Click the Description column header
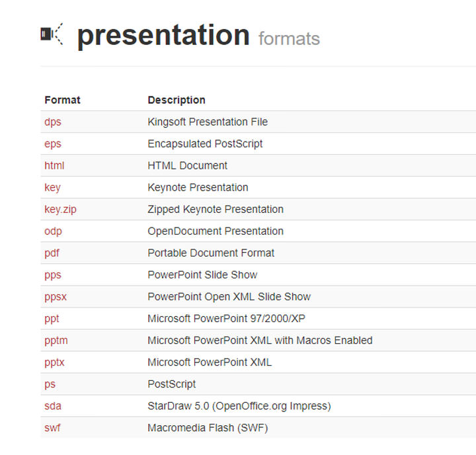 click(x=177, y=100)
